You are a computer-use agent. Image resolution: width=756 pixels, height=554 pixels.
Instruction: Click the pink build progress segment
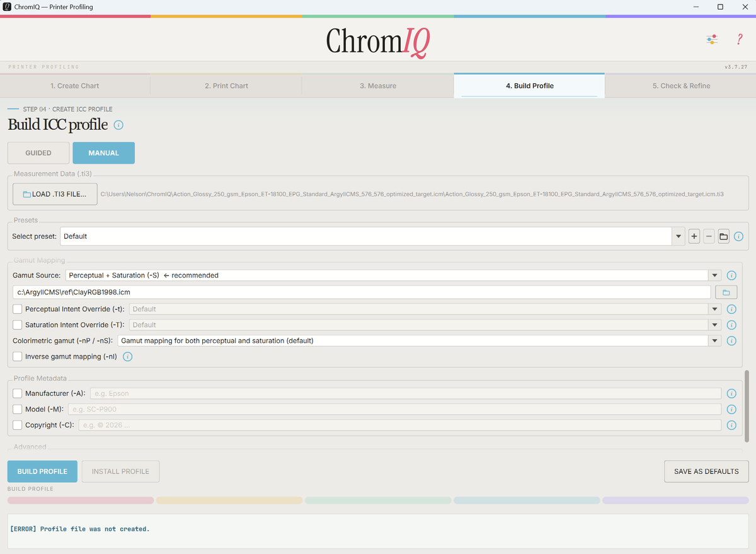[81, 500]
